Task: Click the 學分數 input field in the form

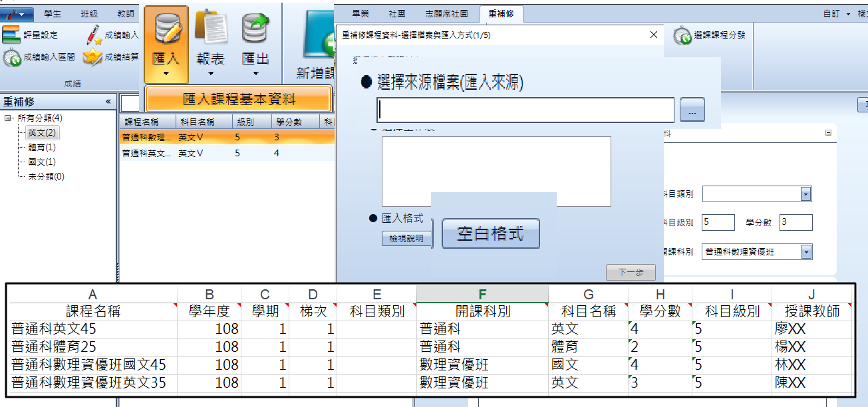Action: pos(796,222)
